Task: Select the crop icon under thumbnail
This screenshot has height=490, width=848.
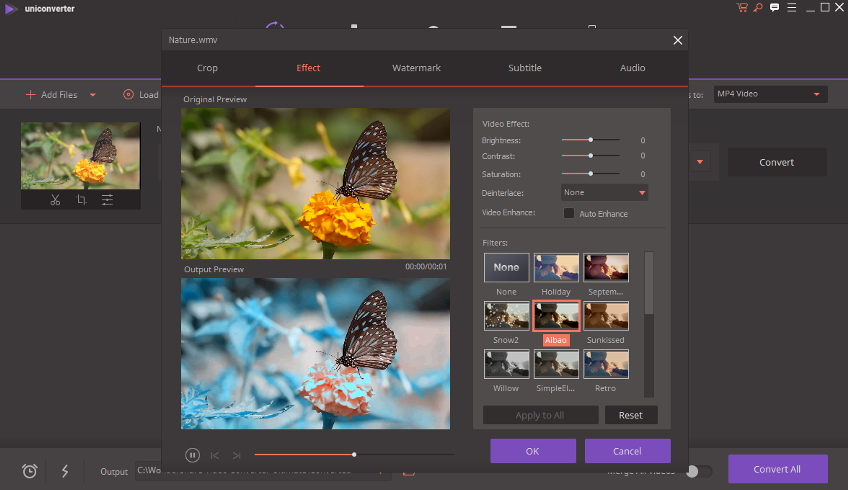Action: pos(81,200)
